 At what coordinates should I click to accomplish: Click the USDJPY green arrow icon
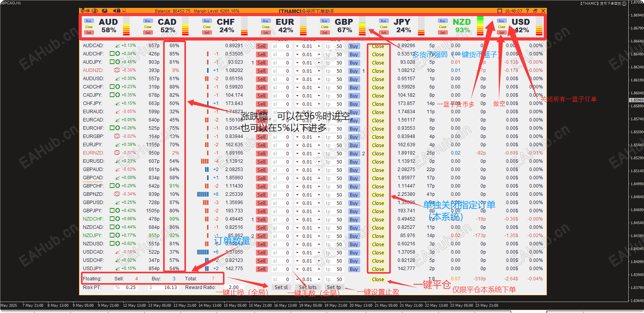(x=117, y=269)
